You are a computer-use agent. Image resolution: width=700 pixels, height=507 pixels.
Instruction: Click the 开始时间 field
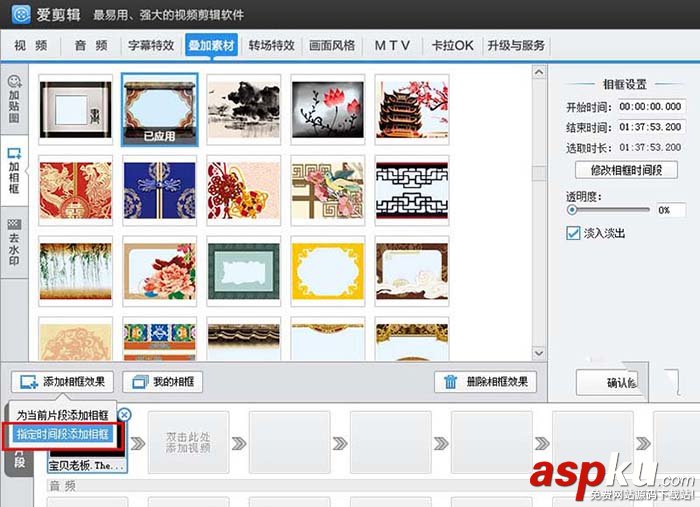pyautogui.click(x=651, y=107)
